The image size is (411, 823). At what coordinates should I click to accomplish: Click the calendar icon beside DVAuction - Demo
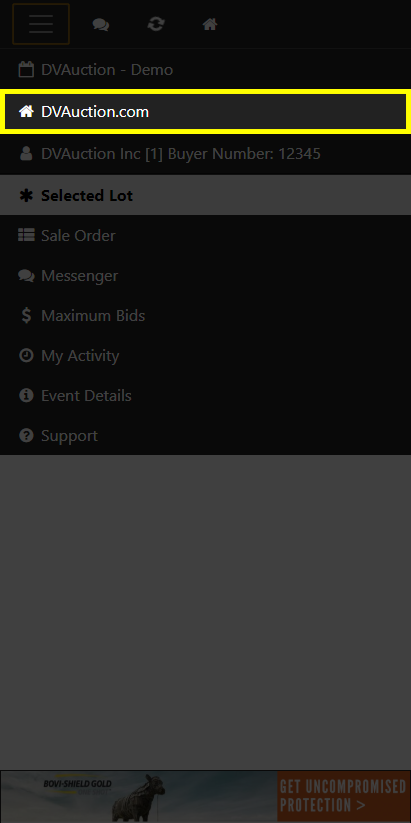click(26, 69)
